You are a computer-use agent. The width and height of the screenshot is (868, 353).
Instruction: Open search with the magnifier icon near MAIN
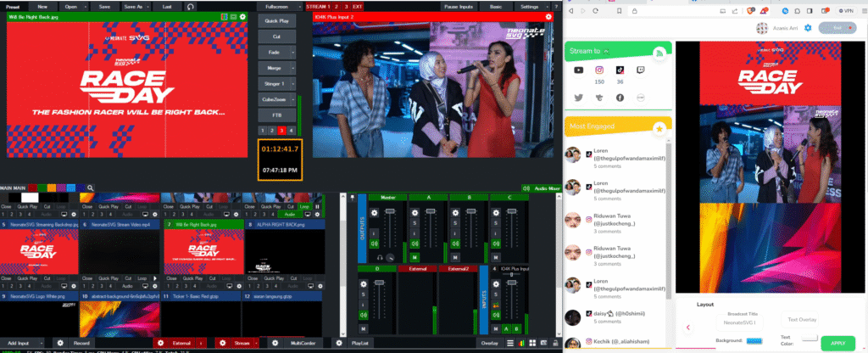coord(91,188)
